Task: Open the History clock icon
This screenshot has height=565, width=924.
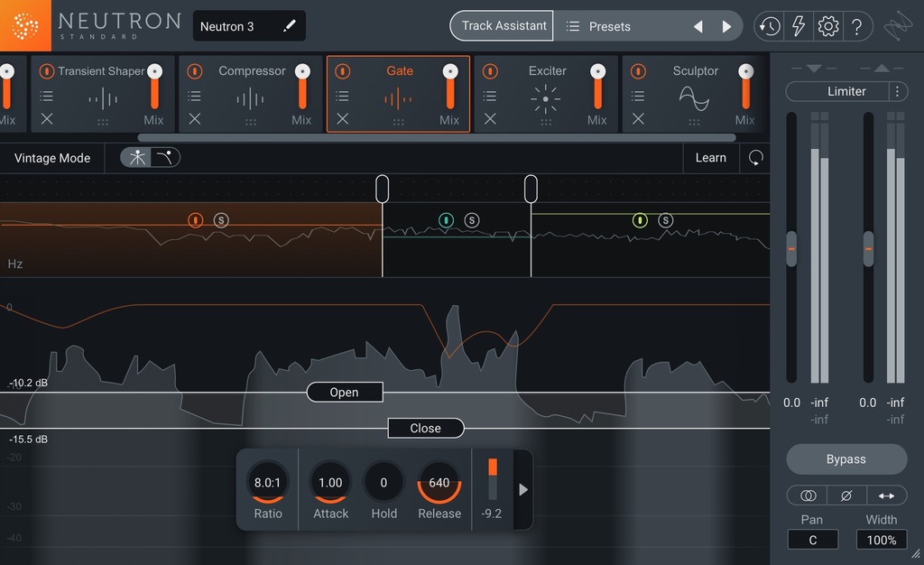Action: click(769, 26)
